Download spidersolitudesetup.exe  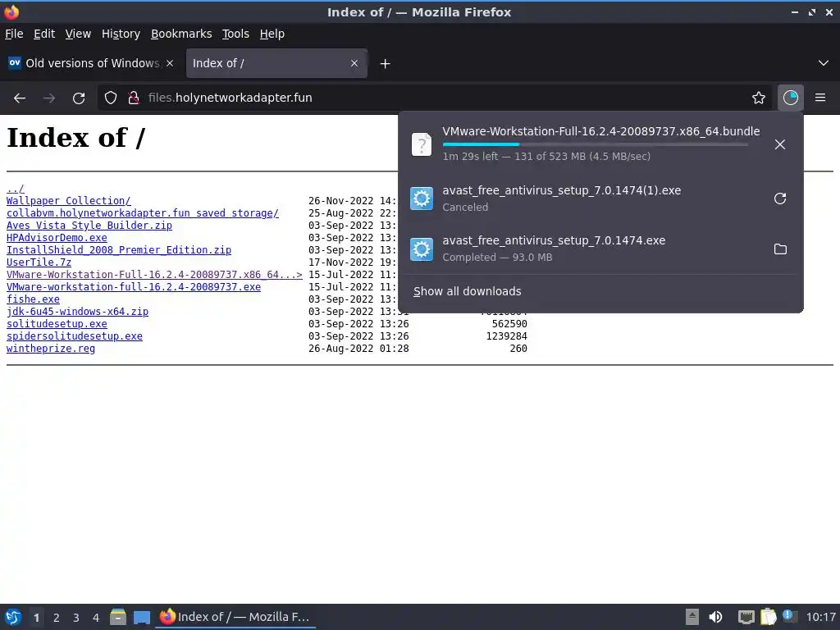pyautogui.click(x=75, y=336)
